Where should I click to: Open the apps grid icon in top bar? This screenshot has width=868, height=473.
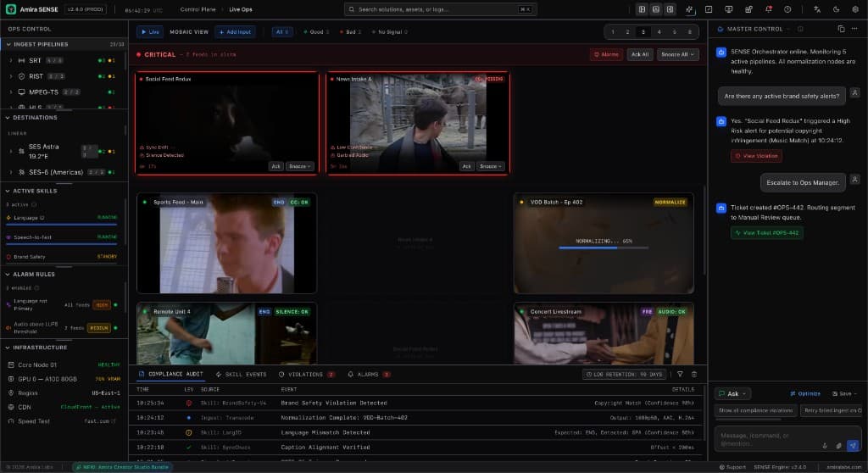point(748,9)
